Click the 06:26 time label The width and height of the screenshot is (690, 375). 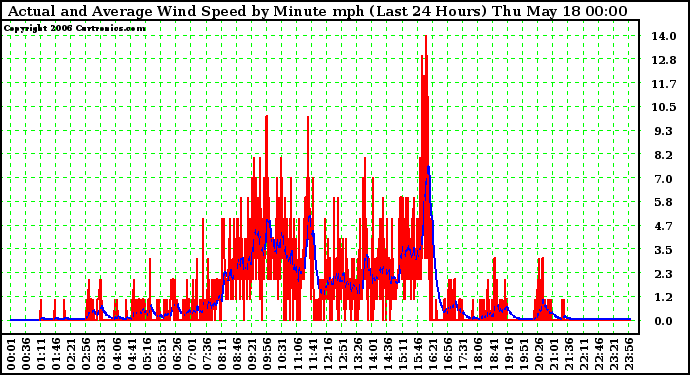click(x=177, y=354)
